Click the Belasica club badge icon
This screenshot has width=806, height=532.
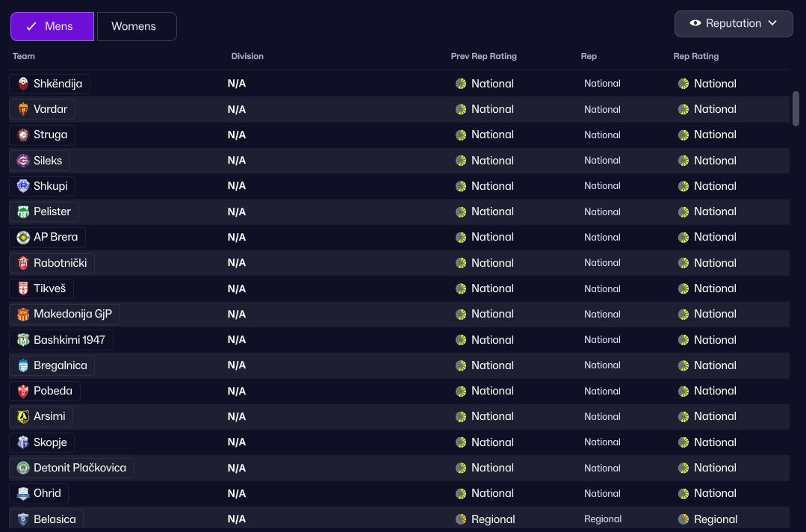tap(23, 519)
